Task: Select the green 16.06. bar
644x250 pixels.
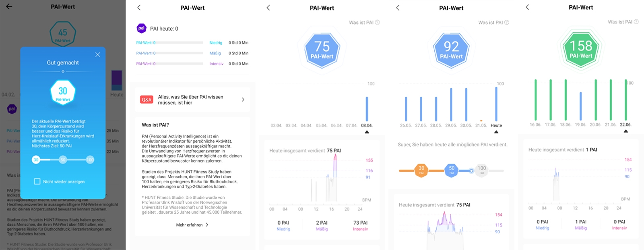Action: point(535,100)
